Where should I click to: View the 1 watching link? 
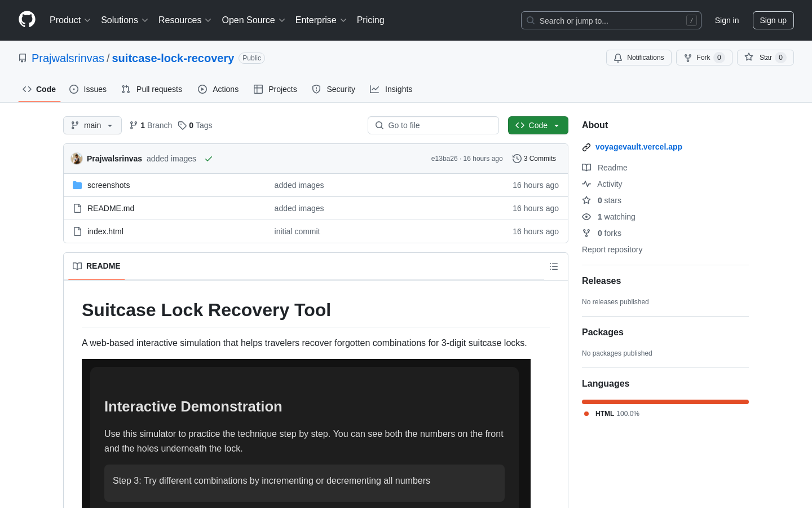point(608,217)
